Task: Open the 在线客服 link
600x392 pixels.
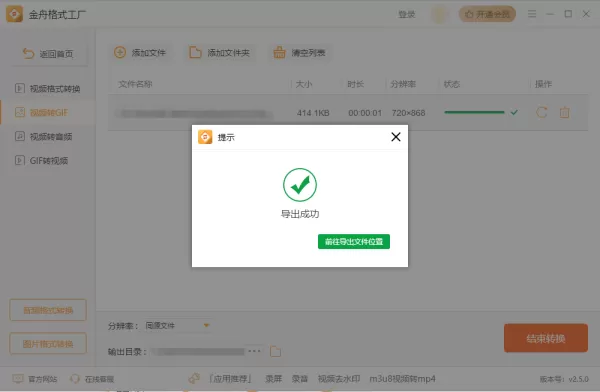Action: [x=99, y=379]
